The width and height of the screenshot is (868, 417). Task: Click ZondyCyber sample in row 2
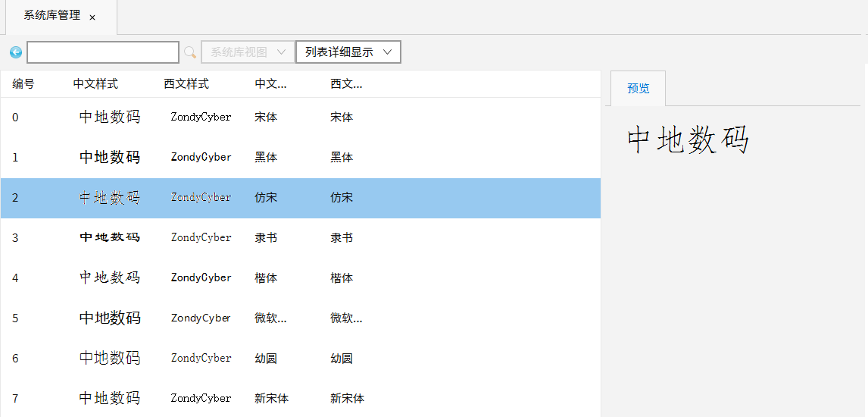coord(201,198)
